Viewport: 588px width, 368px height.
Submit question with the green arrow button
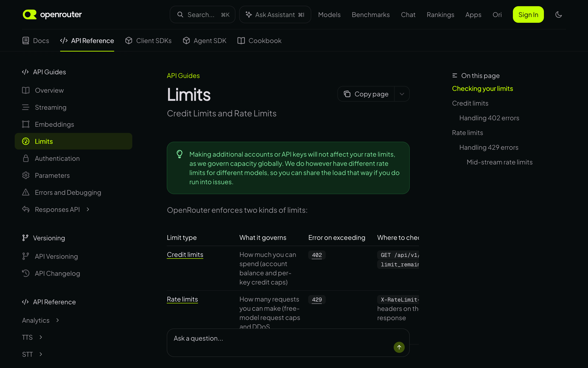tap(399, 347)
